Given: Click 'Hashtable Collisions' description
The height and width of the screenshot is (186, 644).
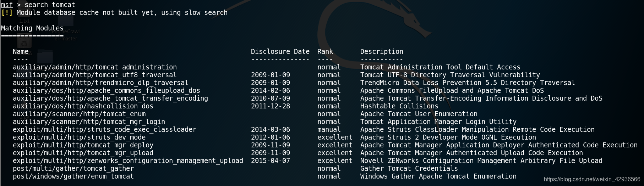Looking at the screenshot, I should point(399,106).
